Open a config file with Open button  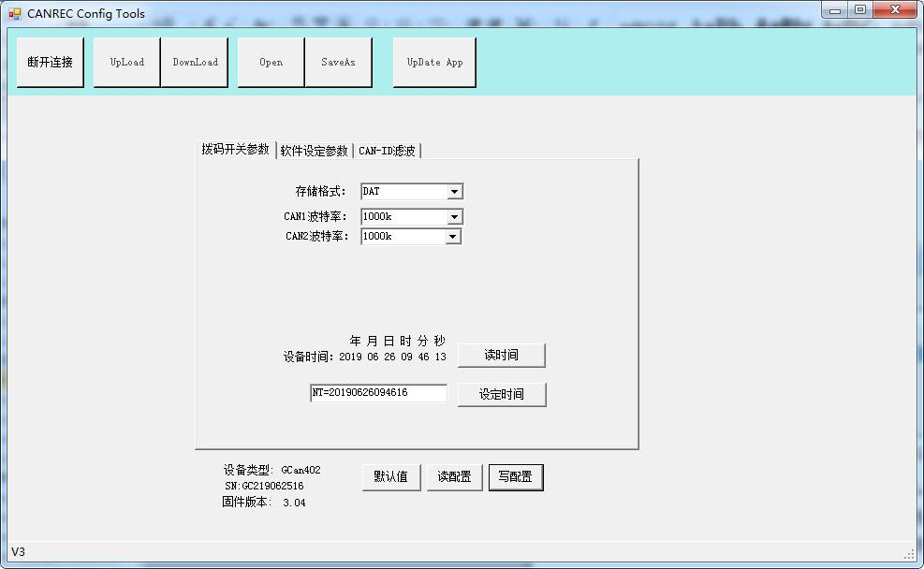pyautogui.click(x=271, y=63)
